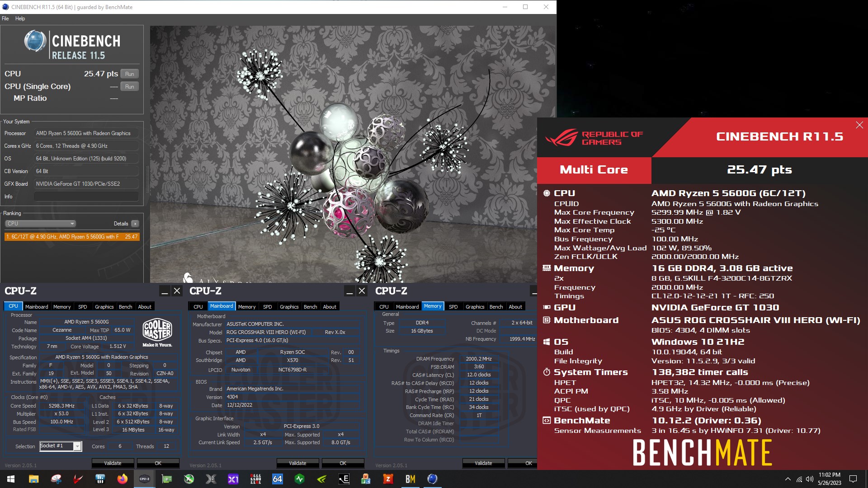Open the NVIDIA green logo taskbar icon

pos(321,479)
